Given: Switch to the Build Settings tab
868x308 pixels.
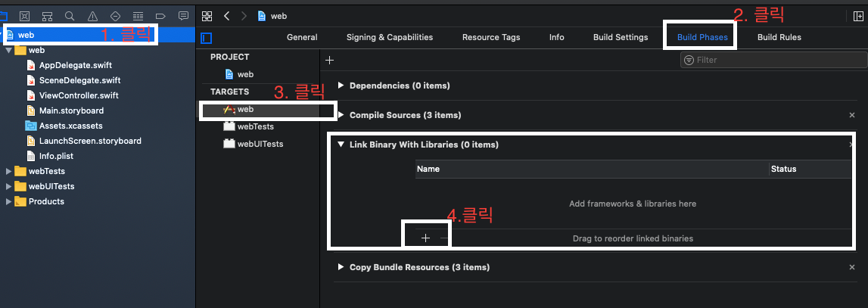Looking at the screenshot, I should (621, 37).
